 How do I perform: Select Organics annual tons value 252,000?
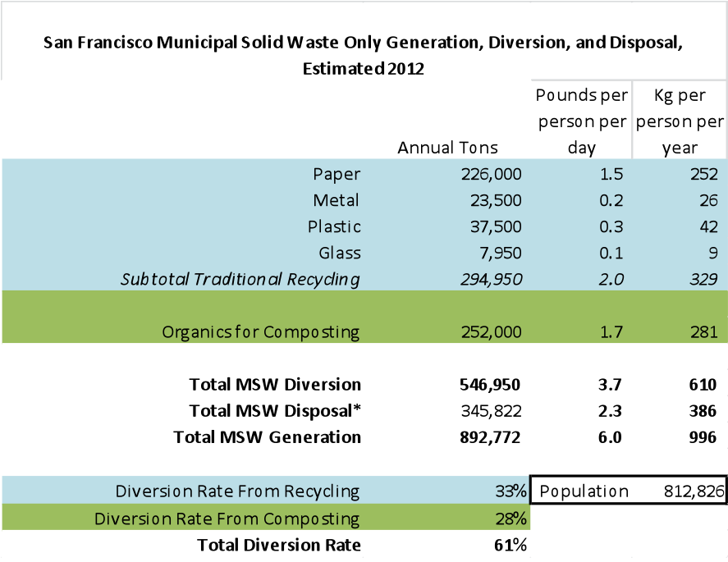tap(489, 332)
